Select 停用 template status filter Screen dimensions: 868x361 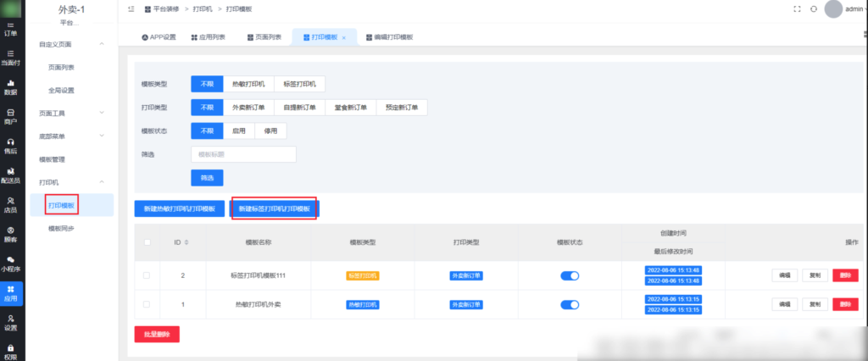(x=270, y=131)
